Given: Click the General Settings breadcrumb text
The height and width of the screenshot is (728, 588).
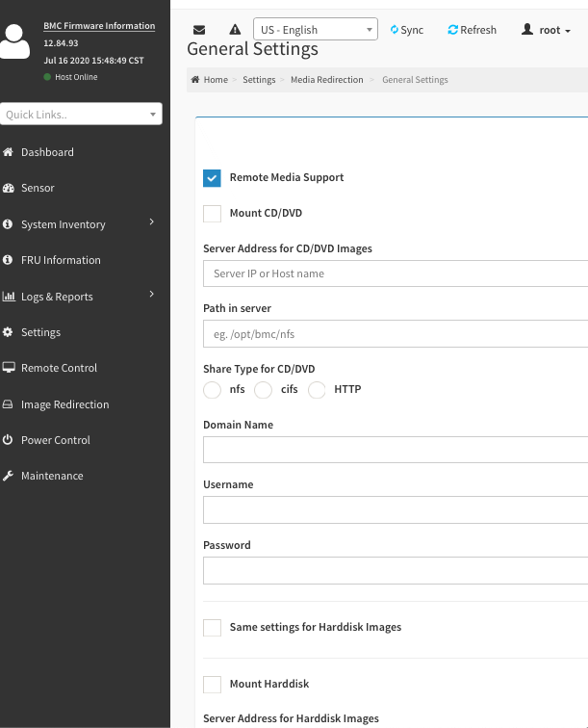Looking at the screenshot, I should point(415,80).
